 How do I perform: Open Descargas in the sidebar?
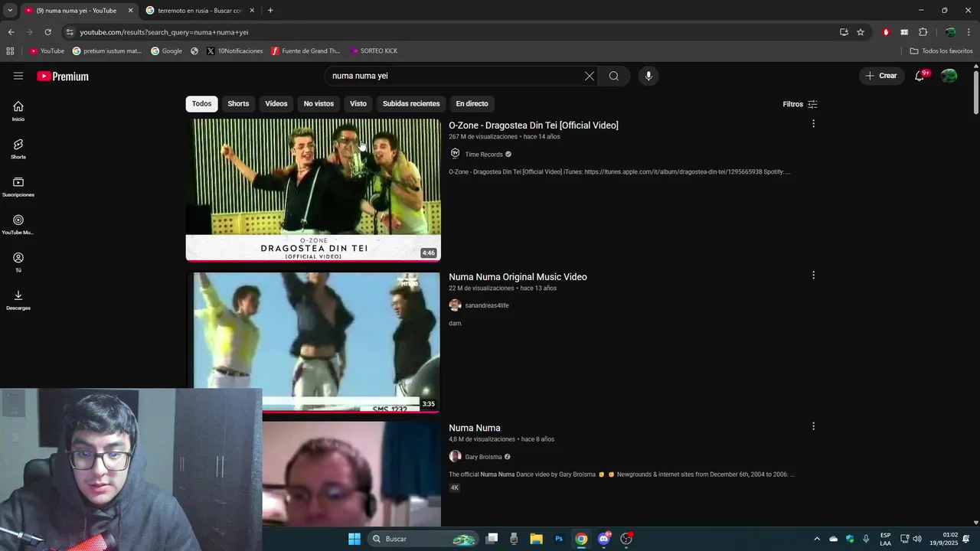pos(18,300)
